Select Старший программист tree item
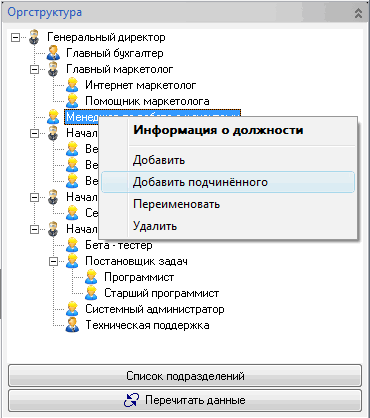The width and height of the screenshot is (370, 418). click(x=162, y=293)
